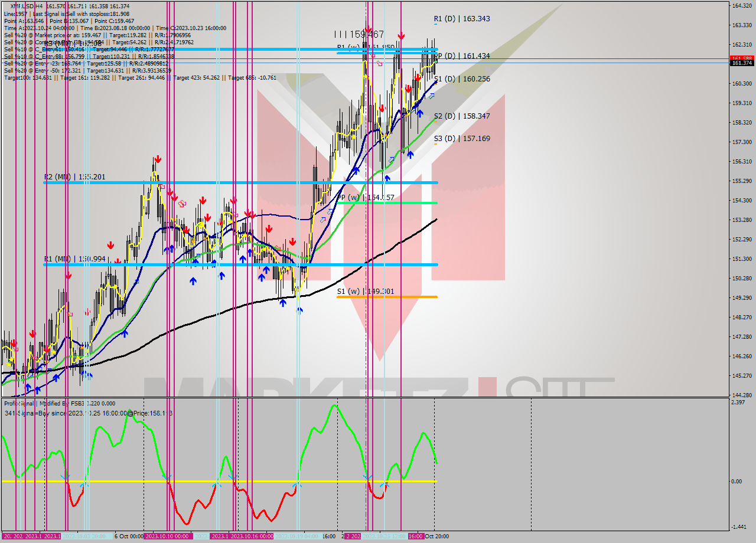756x543 pixels.
Task: Click the 144.280 price axis value
Action: pyautogui.click(x=741, y=395)
